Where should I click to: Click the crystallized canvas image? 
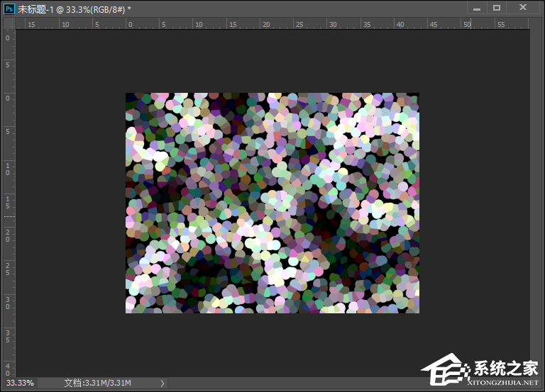point(272,203)
